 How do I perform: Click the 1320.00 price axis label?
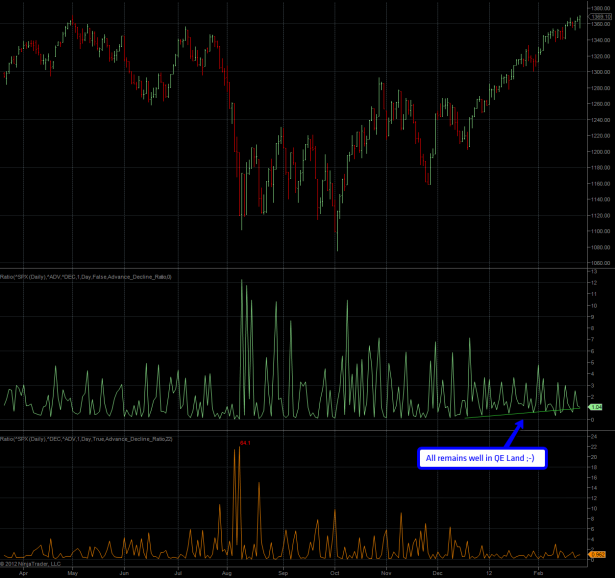point(600,56)
